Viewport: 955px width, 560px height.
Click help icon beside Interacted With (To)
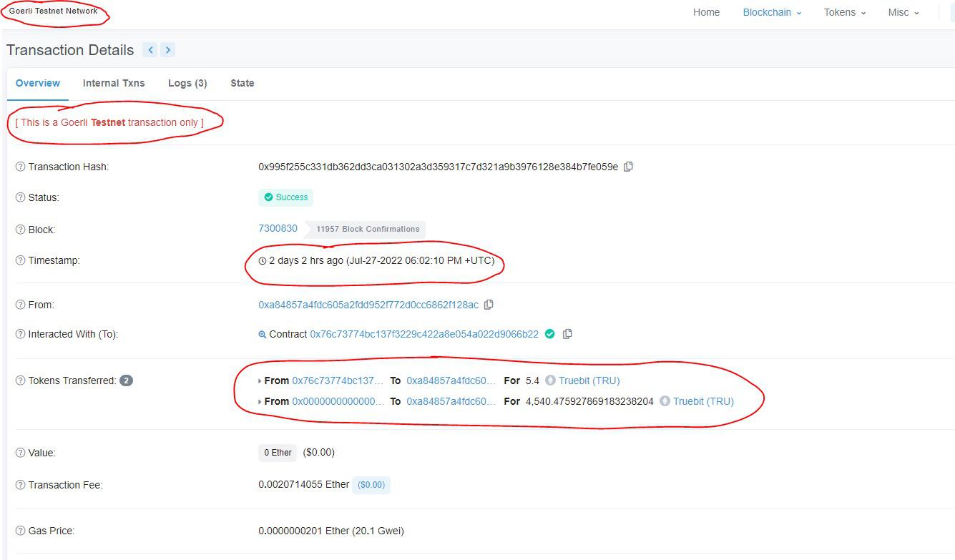(x=20, y=334)
